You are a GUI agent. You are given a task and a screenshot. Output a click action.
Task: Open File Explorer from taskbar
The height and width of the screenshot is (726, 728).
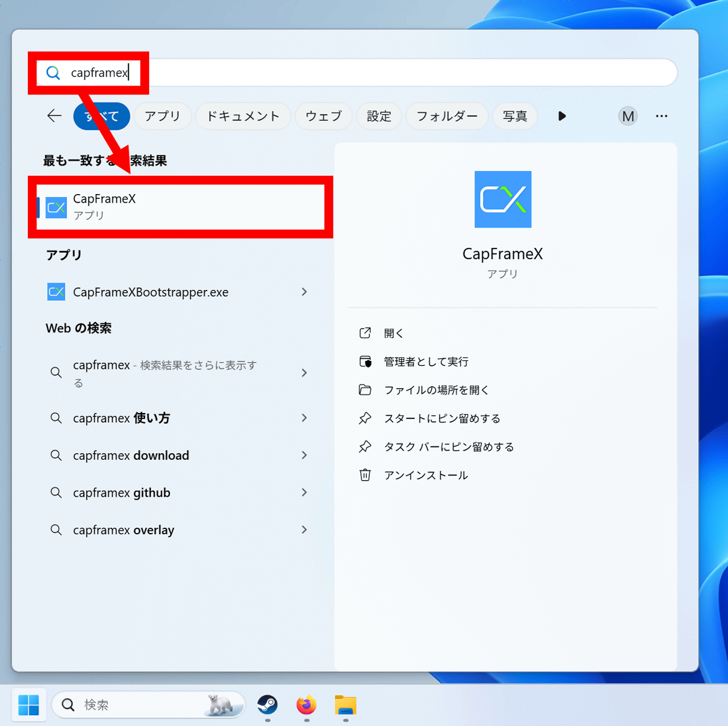click(345, 705)
